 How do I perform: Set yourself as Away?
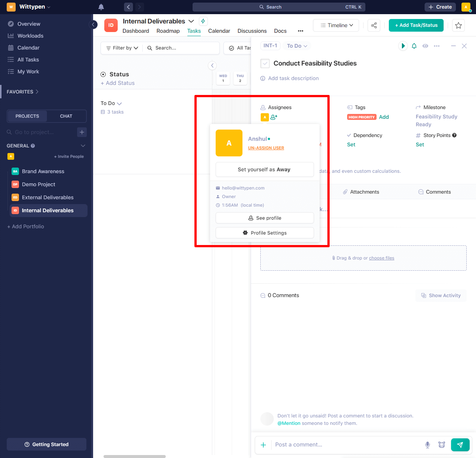[x=264, y=169]
